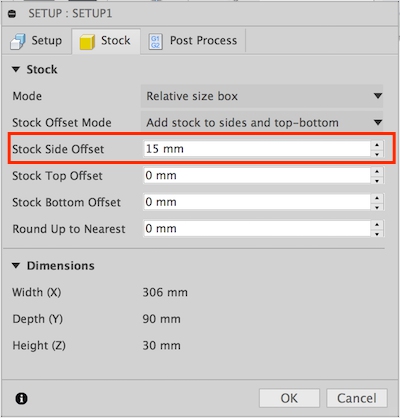
Task: Click the Stock Top Offset input field
Action: [257, 175]
